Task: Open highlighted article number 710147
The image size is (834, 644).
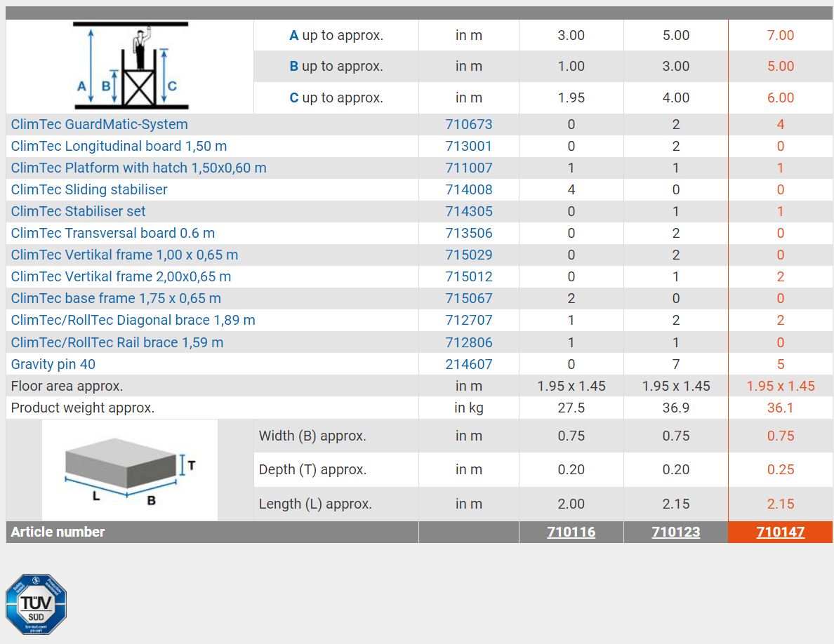Action: point(780,532)
